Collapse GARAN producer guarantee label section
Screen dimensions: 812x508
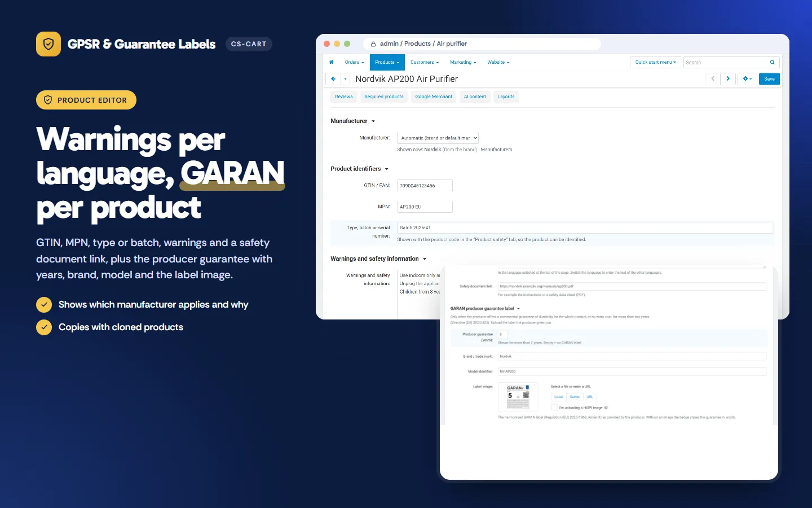pos(485,309)
